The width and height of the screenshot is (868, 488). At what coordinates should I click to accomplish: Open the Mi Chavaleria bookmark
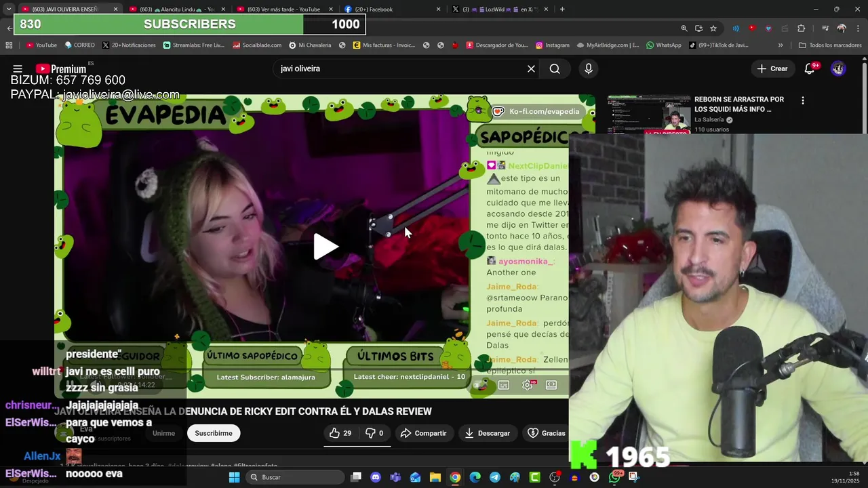point(310,45)
